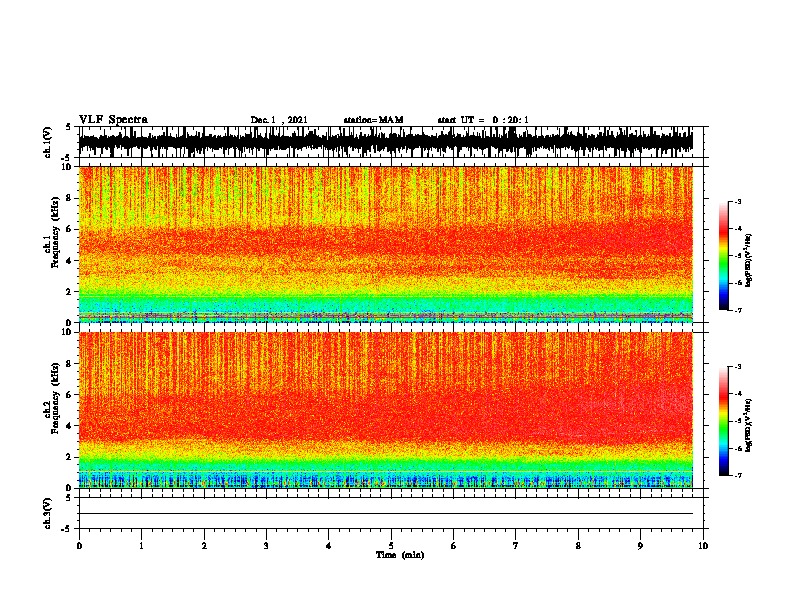Click time axis tick label '3'
Viewport: 792px width, 612px height.
click(266, 546)
